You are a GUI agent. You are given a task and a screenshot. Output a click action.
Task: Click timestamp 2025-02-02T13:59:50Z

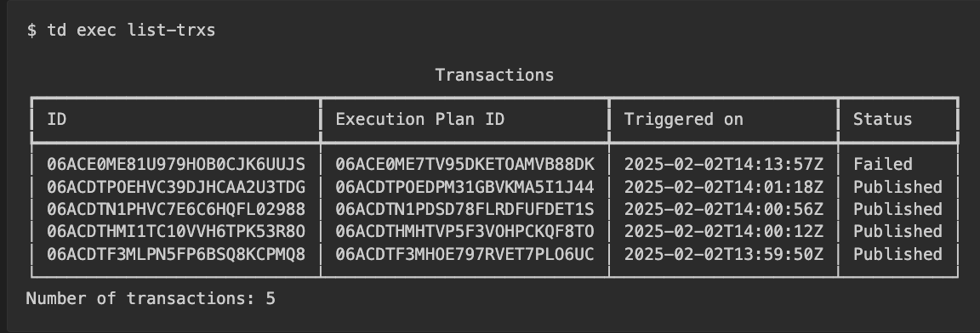(x=724, y=254)
